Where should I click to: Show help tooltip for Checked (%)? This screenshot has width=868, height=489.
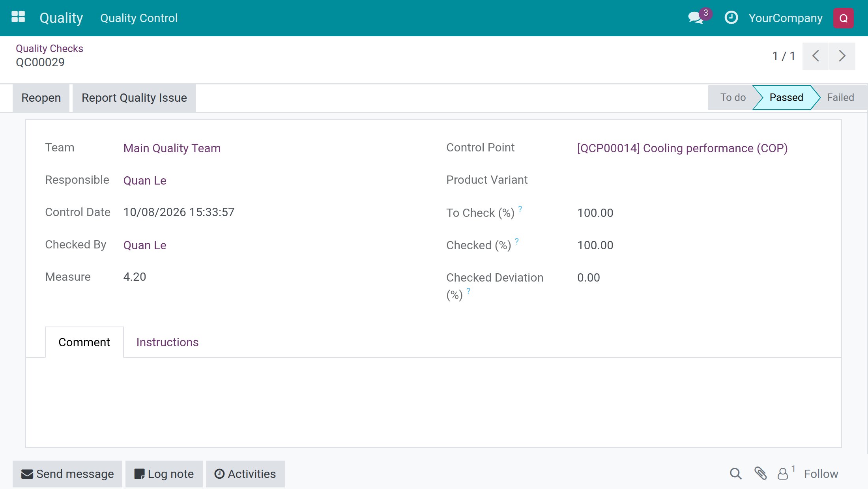coord(516,241)
